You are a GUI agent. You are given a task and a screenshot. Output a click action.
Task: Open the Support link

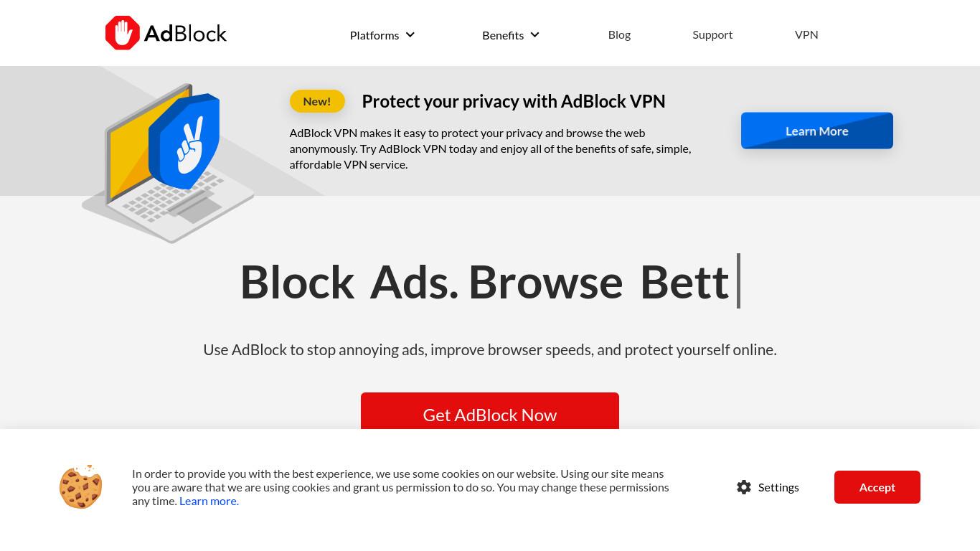click(x=712, y=34)
